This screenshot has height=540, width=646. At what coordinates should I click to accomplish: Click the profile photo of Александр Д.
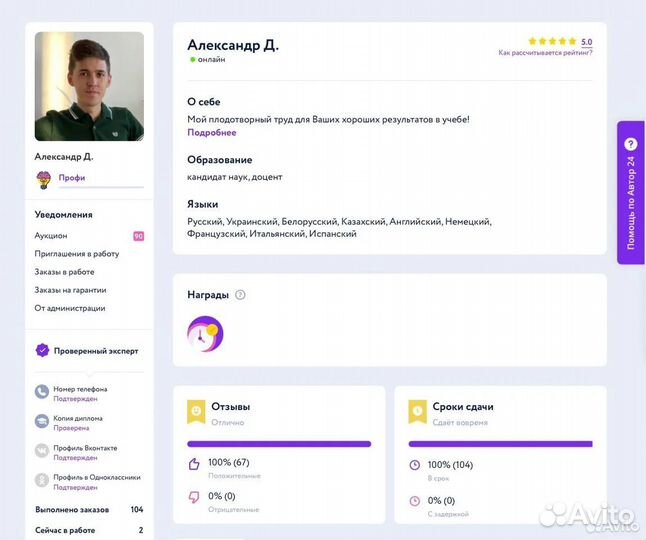89,86
